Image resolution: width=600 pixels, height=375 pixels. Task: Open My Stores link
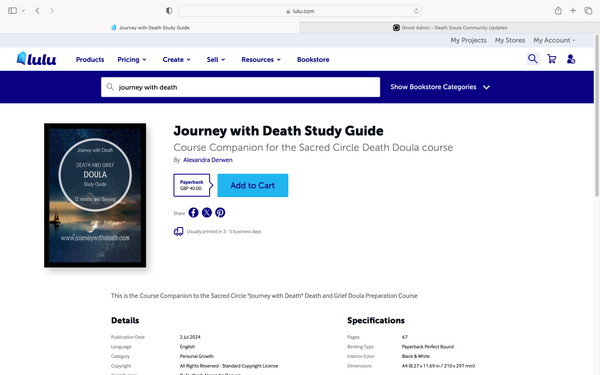click(510, 40)
